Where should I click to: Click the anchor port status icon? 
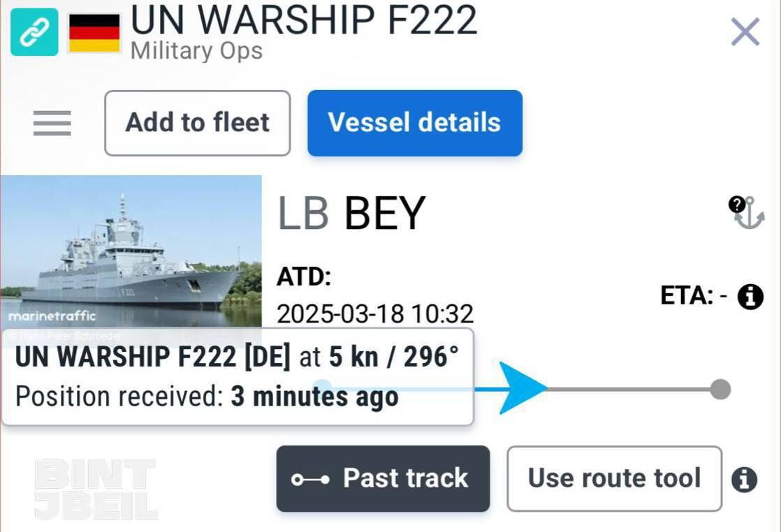(x=746, y=212)
